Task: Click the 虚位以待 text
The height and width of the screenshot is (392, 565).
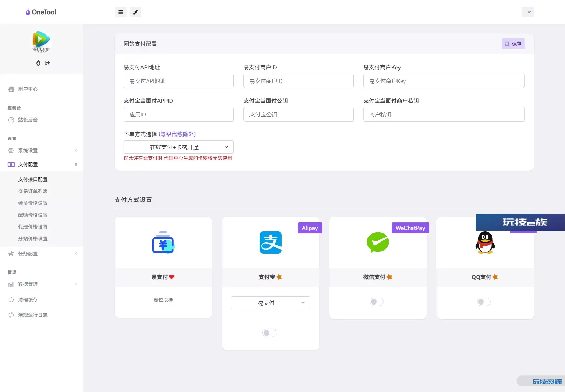Action: coord(163,300)
